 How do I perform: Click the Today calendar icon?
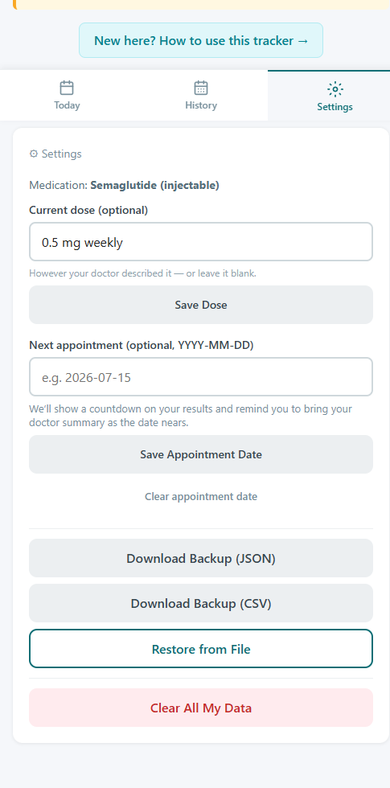pos(67,88)
